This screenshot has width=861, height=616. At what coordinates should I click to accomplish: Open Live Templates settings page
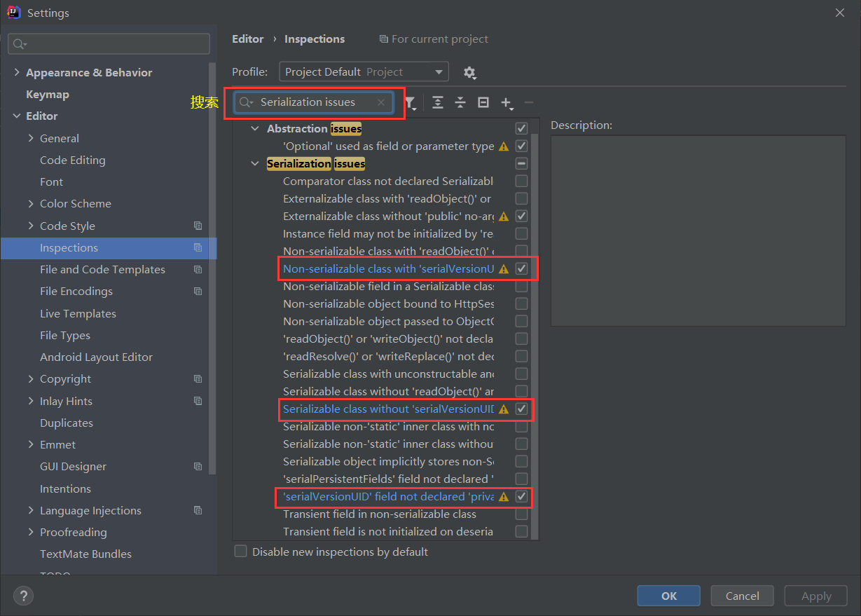[x=78, y=313]
